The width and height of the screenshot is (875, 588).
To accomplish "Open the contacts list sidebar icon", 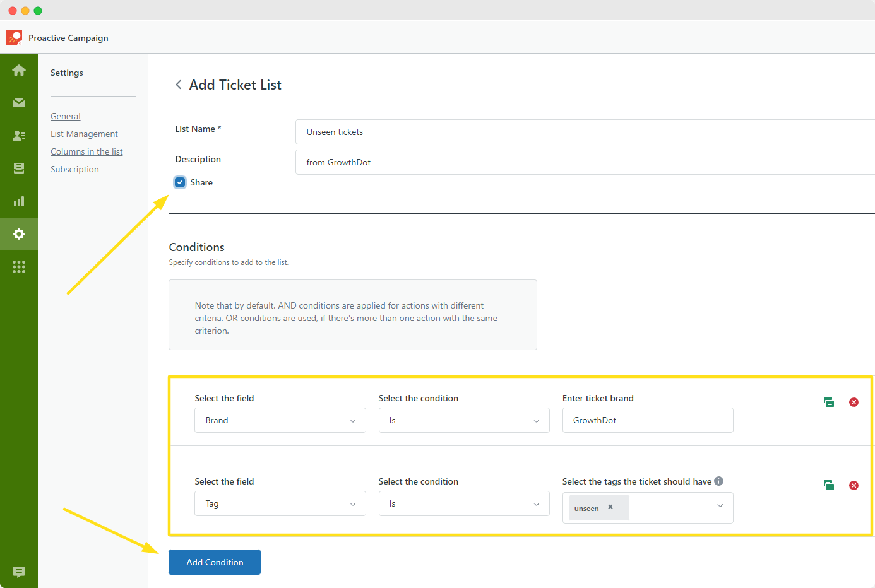I will pyautogui.click(x=19, y=136).
